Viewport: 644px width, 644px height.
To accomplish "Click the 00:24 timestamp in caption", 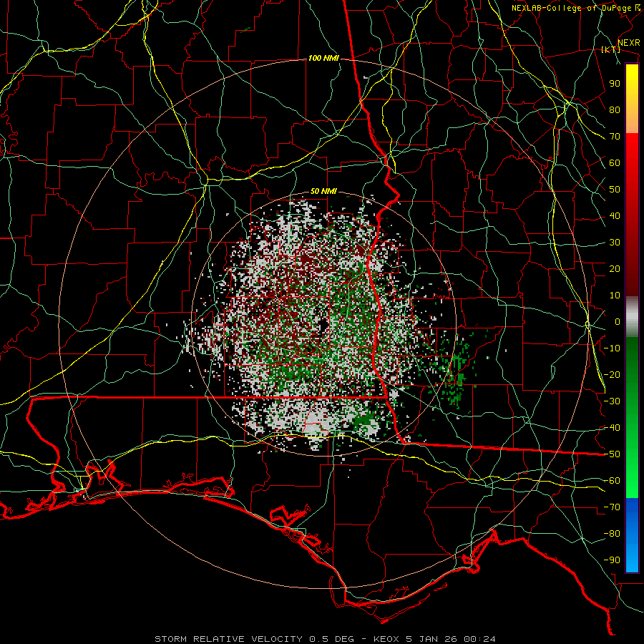I will tap(479, 639).
